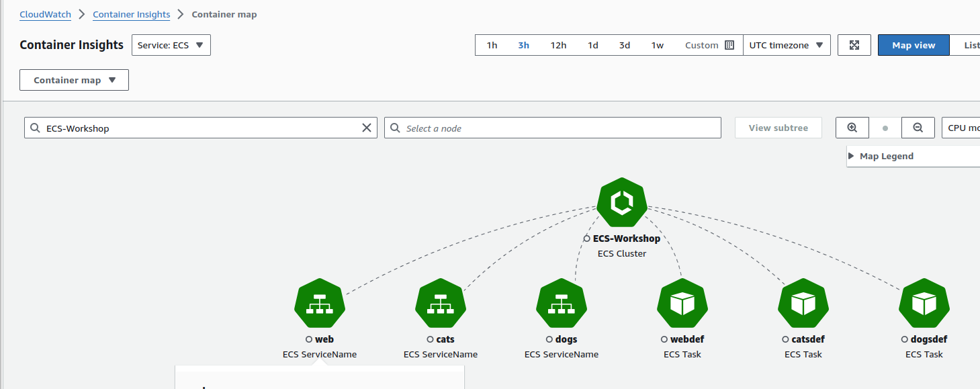This screenshot has width=980, height=389.
Task: Zoom in on the container map
Action: coord(852,128)
